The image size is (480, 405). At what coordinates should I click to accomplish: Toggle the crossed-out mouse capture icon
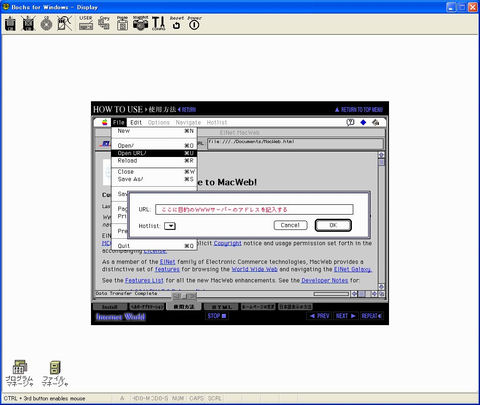[x=64, y=24]
